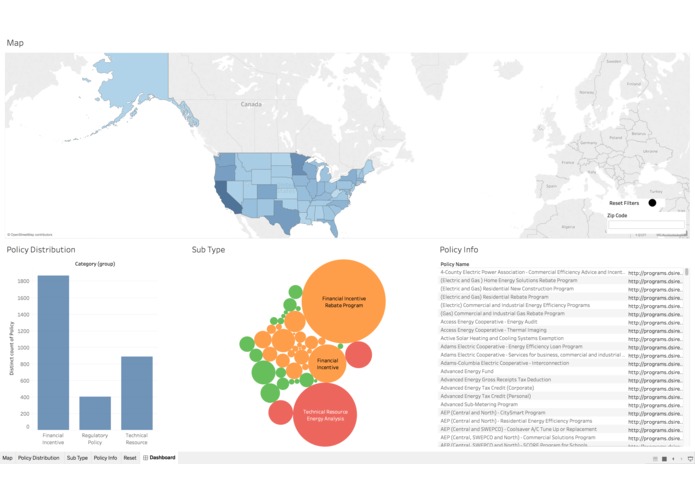Viewport: 695px width, 494px height.
Task: Click the presentation mode icon
Action: click(690, 459)
